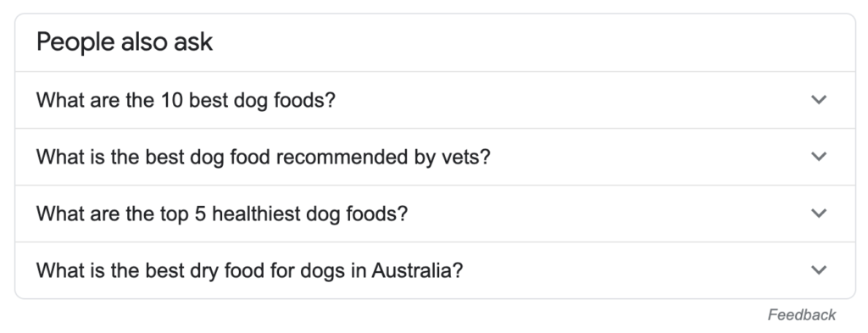Reveal the answer on vet recommended dog food

(435, 157)
